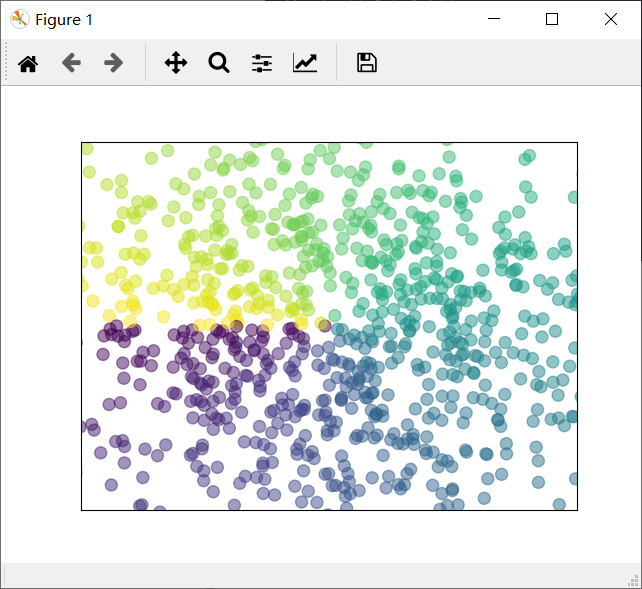Save the figure with the disk icon
This screenshot has width=642, height=589.
pos(367,63)
